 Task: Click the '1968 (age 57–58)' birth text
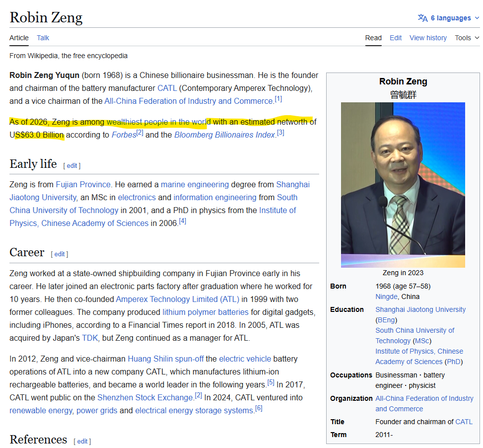coord(403,287)
